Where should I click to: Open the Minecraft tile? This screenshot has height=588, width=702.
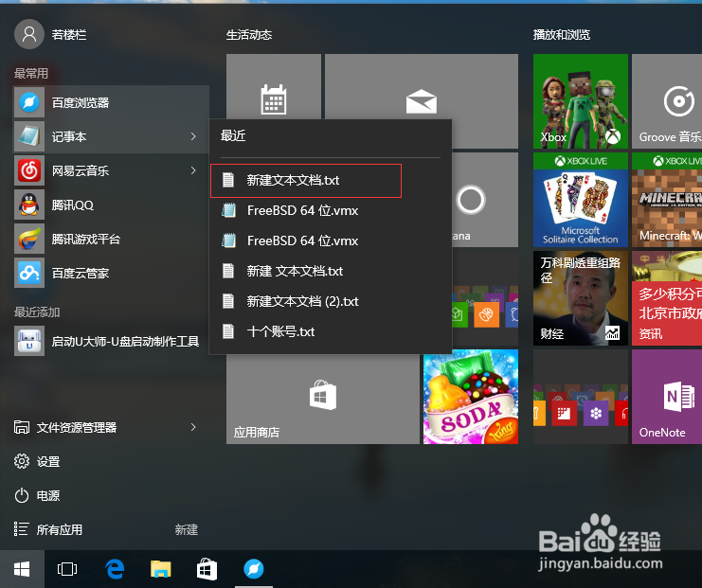(x=667, y=200)
